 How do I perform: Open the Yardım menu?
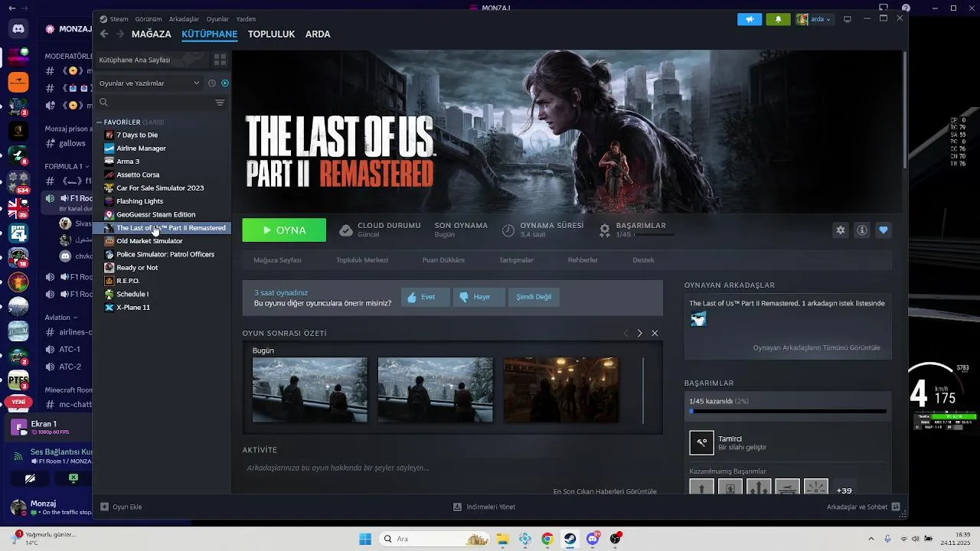[246, 19]
